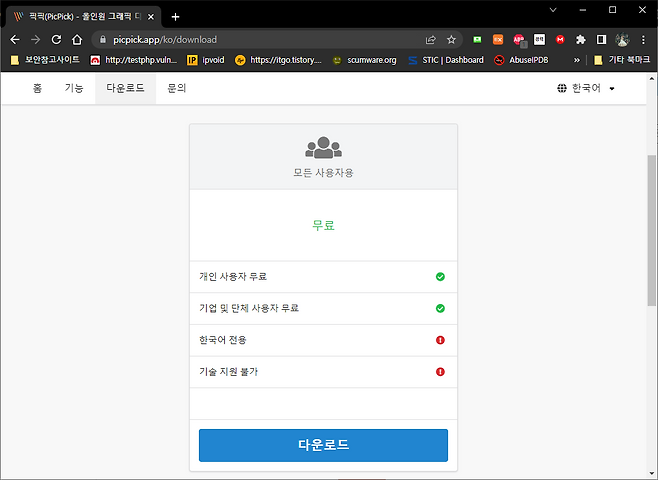Open the 한국어 language dropdown
The width and height of the screenshot is (658, 480).
[586, 88]
